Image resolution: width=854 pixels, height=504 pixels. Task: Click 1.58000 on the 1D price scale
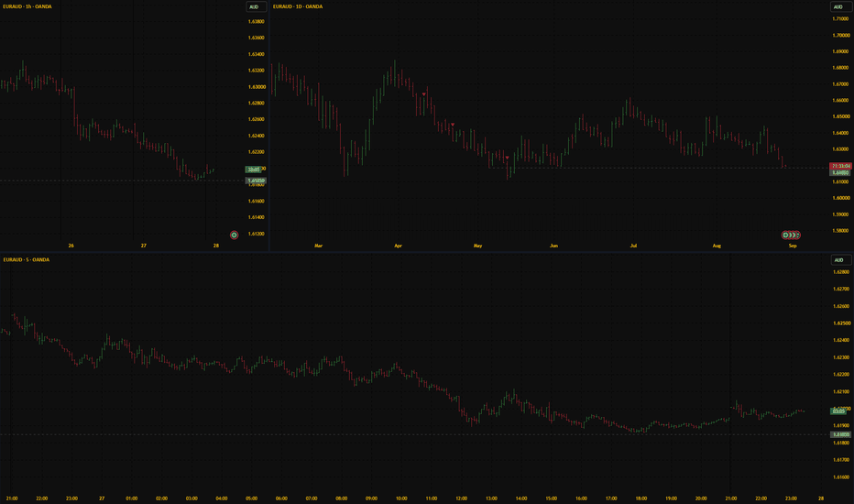coord(840,231)
